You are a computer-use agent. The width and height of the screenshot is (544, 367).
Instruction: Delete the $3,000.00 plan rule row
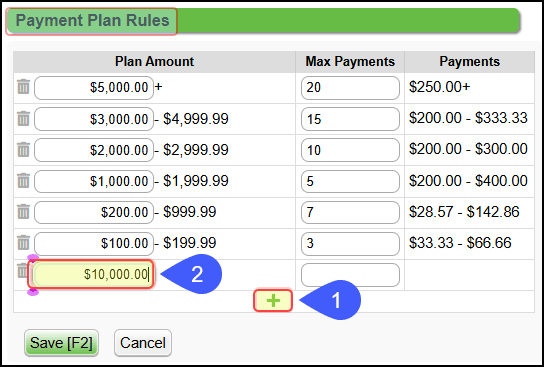[23, 119]
